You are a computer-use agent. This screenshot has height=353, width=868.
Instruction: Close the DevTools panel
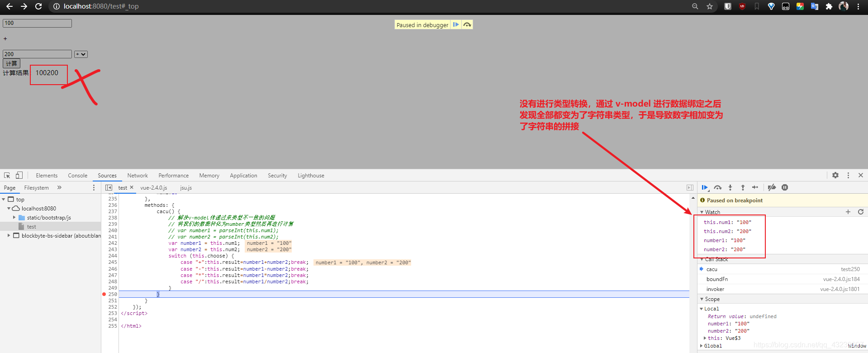click(x=861, y=175)
